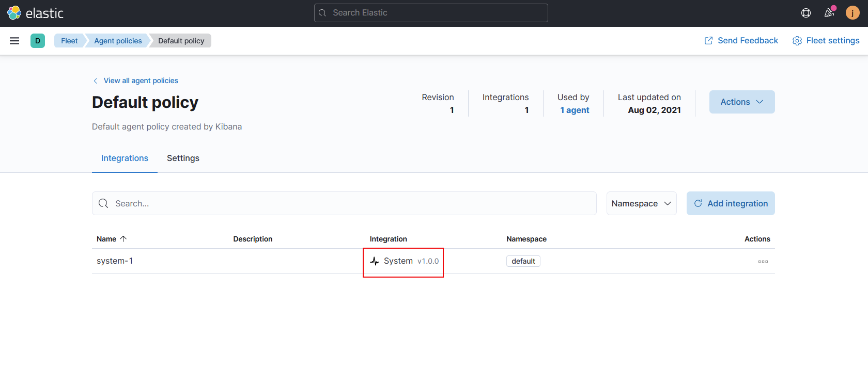Open the Actions dropdown button
Image resolution: width=868 pixels, height=387 pixels.
click(742, 102)
